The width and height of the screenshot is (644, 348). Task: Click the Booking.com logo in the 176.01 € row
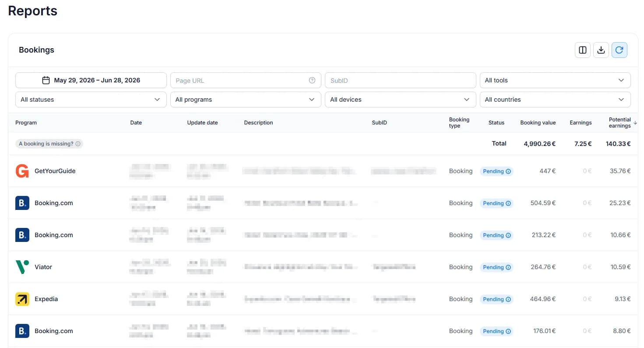tap(22, 331)
